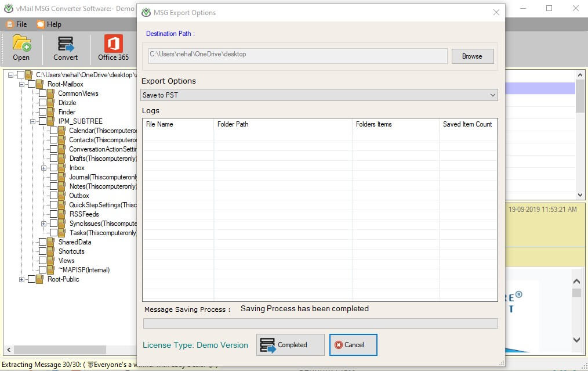Select the Tasks(Thiscomputeronly) tree item
588x371 pixels.
click(103, 233)
